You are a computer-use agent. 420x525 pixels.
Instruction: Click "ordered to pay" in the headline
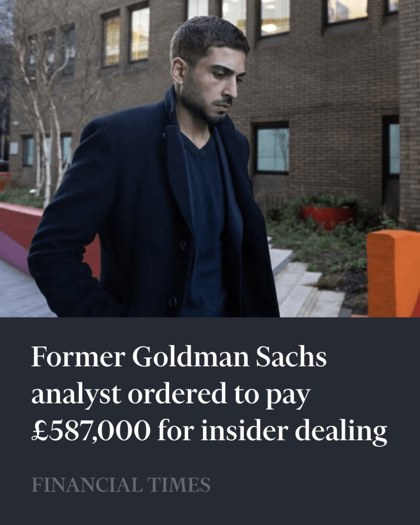tap(219, 395)
